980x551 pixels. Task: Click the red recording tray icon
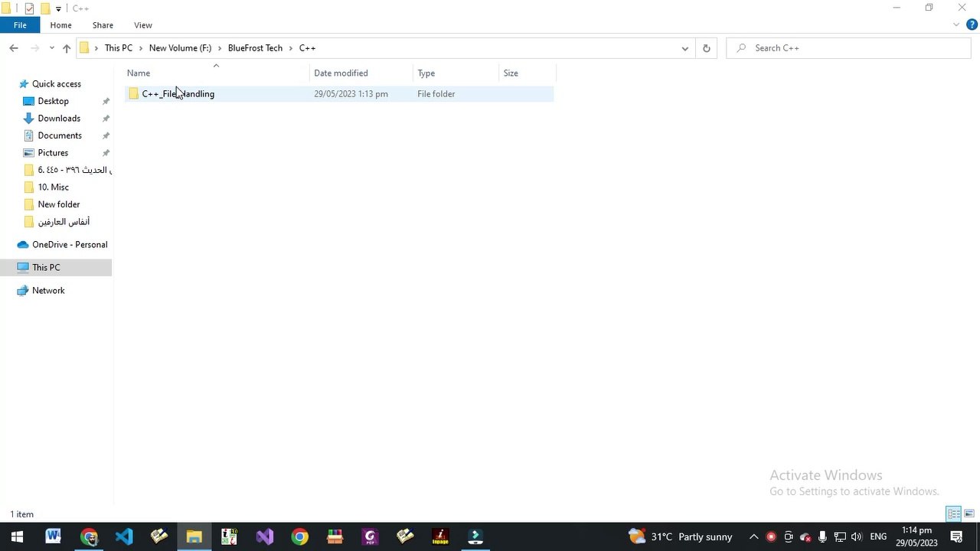point(771,536)
